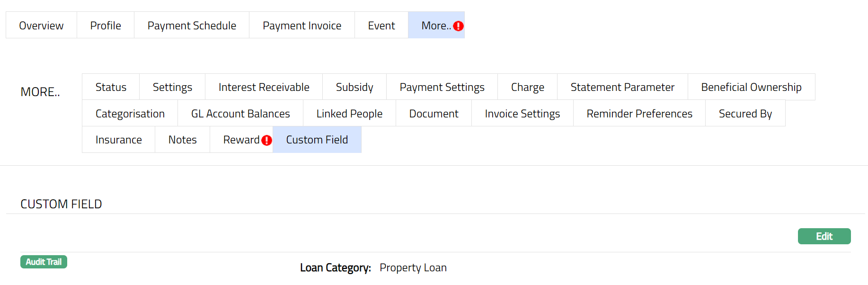Open the Linked People sub-tab

tap(349, 114)
